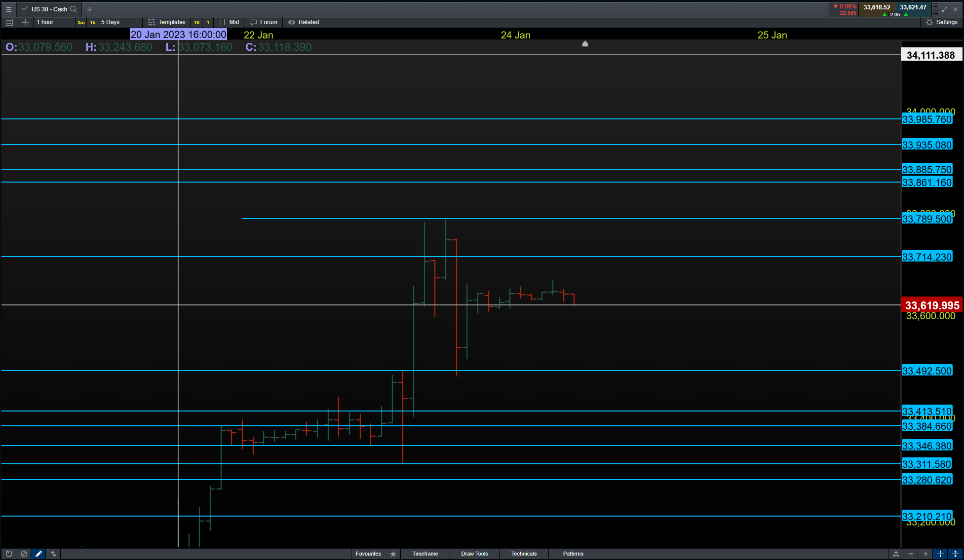Click the chart layout grid icon

pyautogui.click(x=25, y=22)
